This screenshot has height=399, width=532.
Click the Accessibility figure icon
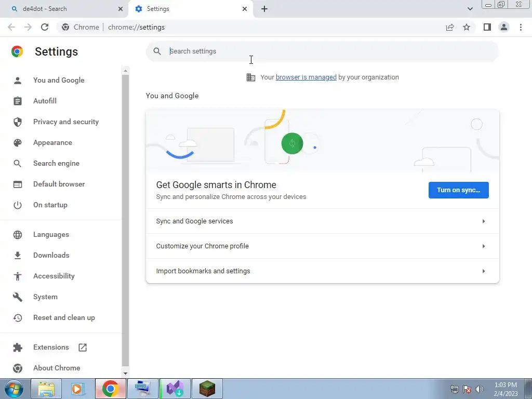point(18,276)
